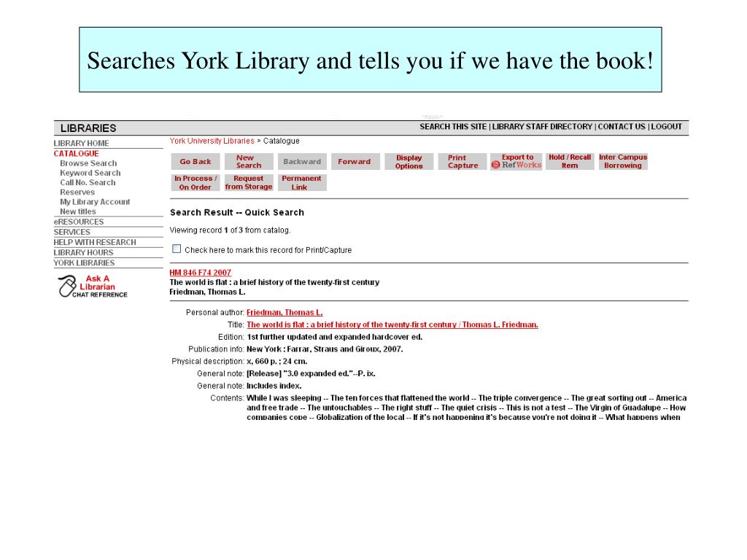Click the greyed Backward button

302,161
